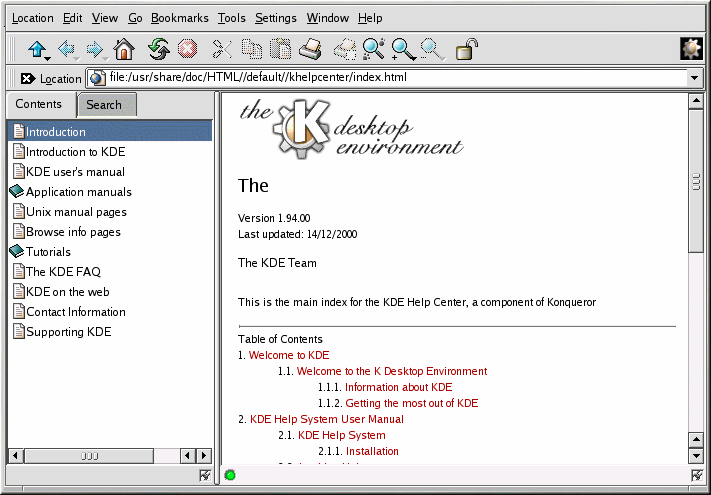Click the sidebar horizontal scrollbar thumb
Screen dimensions: 711x495
[x=90, y=455]
